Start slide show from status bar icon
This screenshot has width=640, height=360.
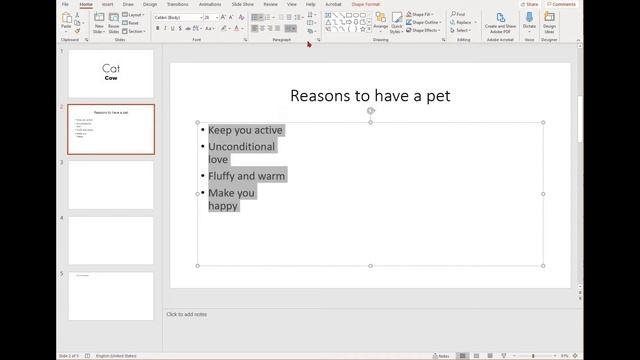point(504,356)
